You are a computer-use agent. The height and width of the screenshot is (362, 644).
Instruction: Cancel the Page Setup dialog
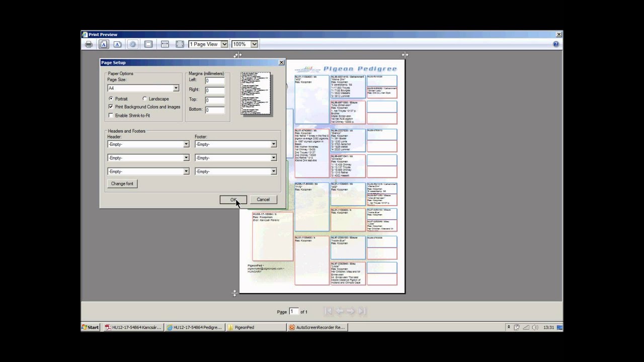point(263,200)
